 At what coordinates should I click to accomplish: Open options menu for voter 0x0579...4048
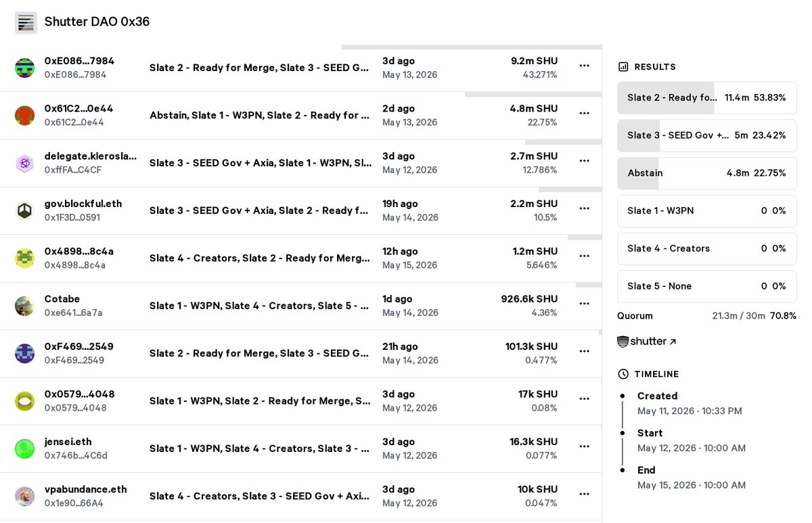(585, 399)
